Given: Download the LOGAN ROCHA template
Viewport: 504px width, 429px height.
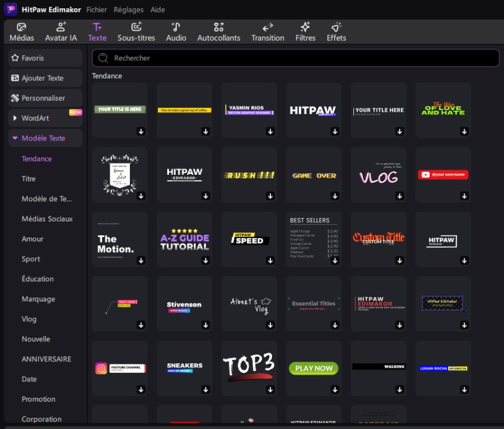Looking at the screenshot, I should (464, 390).
